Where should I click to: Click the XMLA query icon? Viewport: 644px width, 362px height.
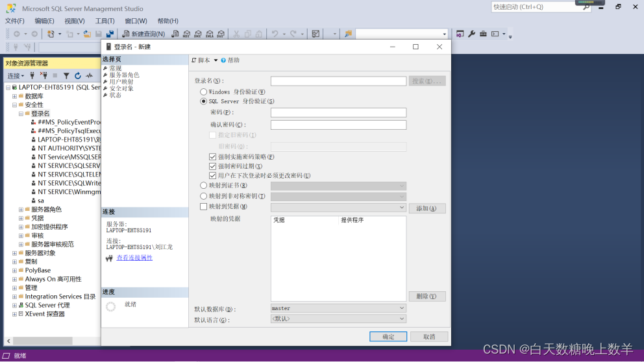[210, 34]
